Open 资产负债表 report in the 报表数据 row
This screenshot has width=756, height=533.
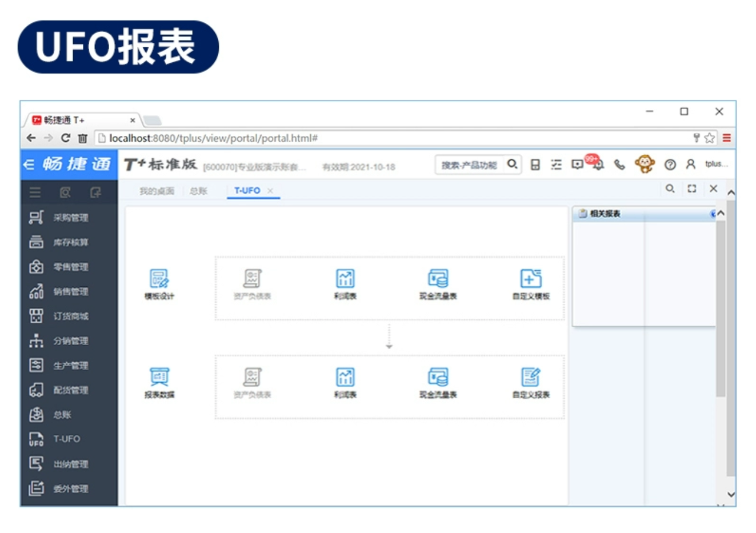click(x=252, y=383)
